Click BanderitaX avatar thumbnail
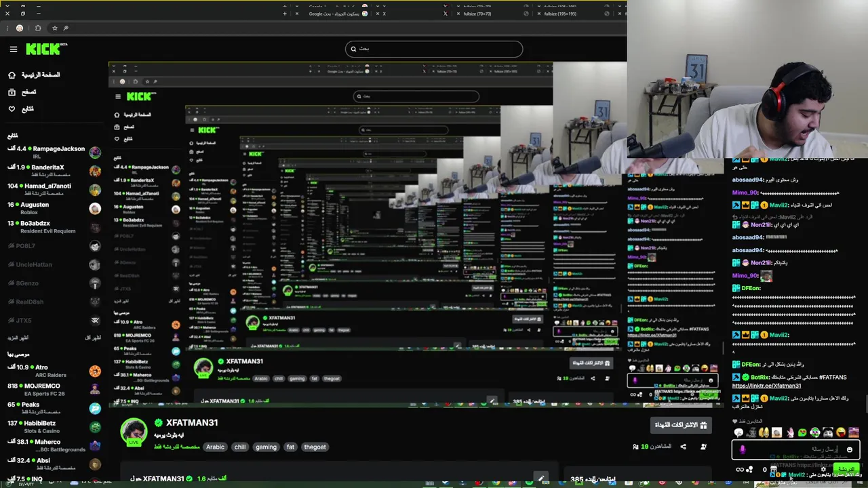The image size is (868, 488). [95, 171]
